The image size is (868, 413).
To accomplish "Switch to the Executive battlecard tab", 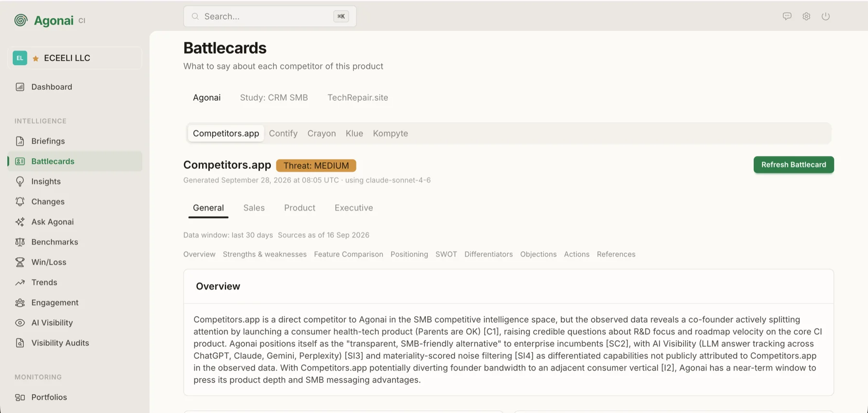I will click(354, 208).
